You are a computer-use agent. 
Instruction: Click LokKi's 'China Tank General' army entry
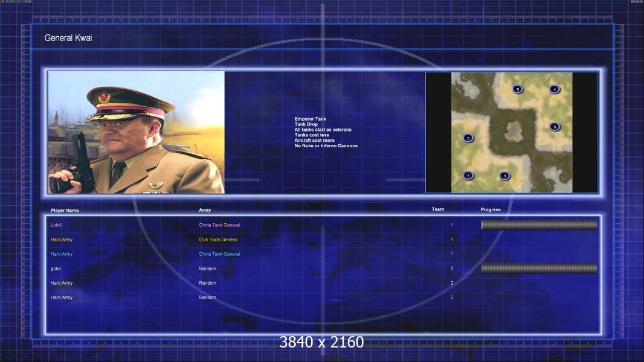[219, 225]
